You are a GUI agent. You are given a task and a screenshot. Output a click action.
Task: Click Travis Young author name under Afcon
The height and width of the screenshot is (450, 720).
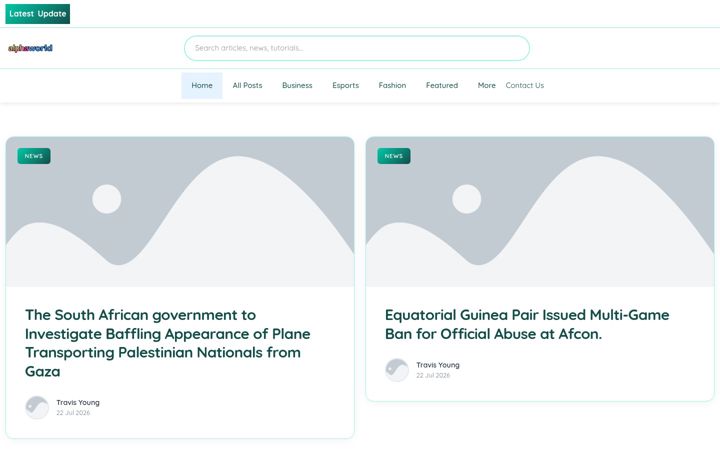tap(438, 365)
